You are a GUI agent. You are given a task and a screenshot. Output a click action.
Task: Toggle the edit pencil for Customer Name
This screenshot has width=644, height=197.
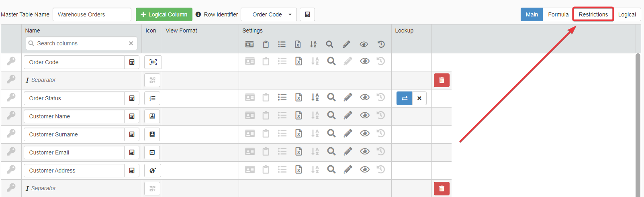click(x=348, y=116)
